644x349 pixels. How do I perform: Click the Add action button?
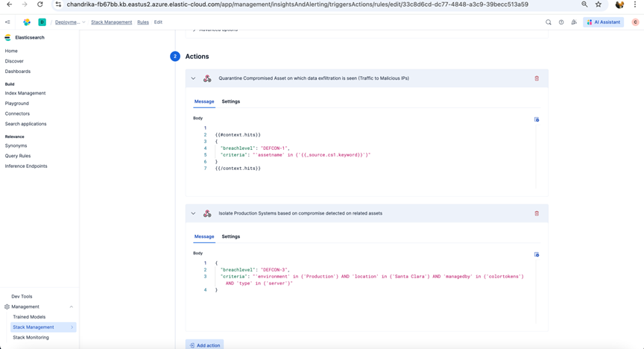click(x=205, y=345)
